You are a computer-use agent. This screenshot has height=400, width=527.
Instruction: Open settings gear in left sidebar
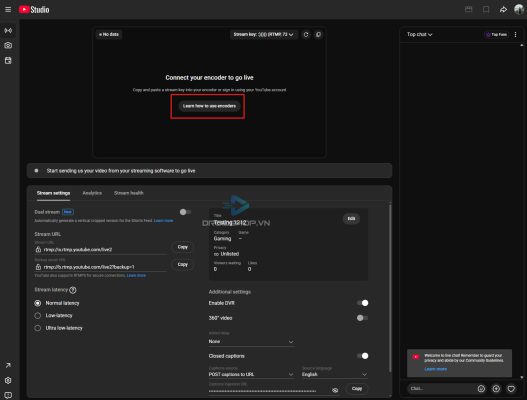[8, 381]
